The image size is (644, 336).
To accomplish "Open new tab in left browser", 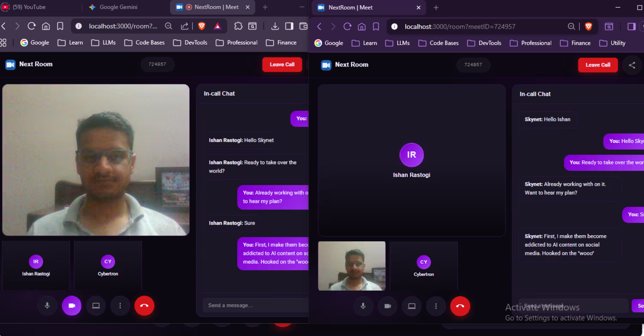I will [265, 7].
